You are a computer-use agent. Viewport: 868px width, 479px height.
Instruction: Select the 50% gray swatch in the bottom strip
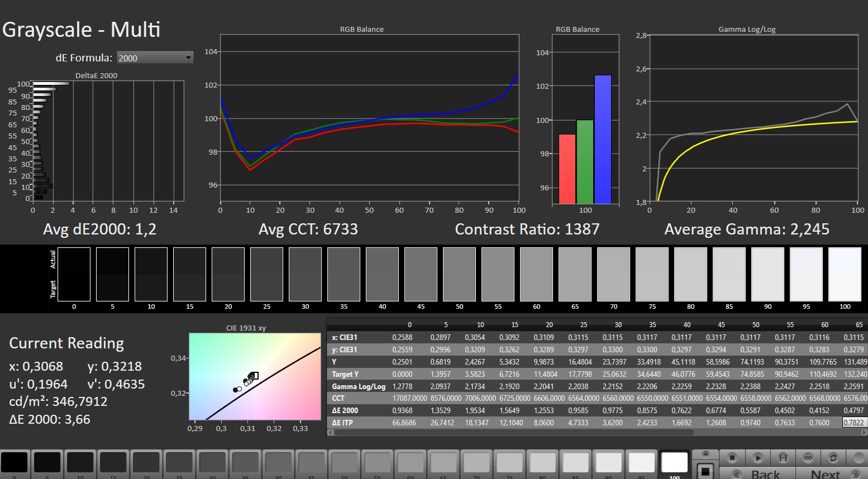pos(344,463)
